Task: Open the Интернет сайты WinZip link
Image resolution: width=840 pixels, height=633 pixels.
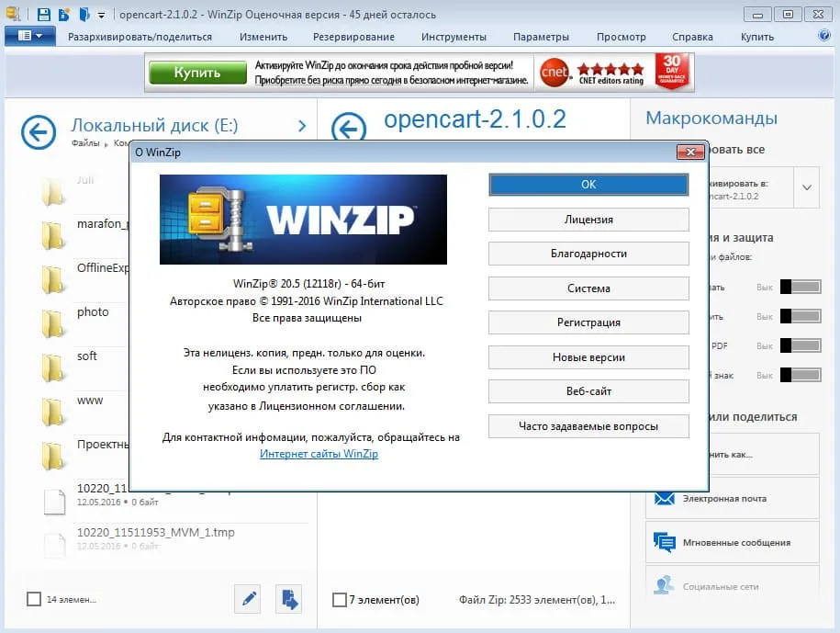Action: (319, 454)
